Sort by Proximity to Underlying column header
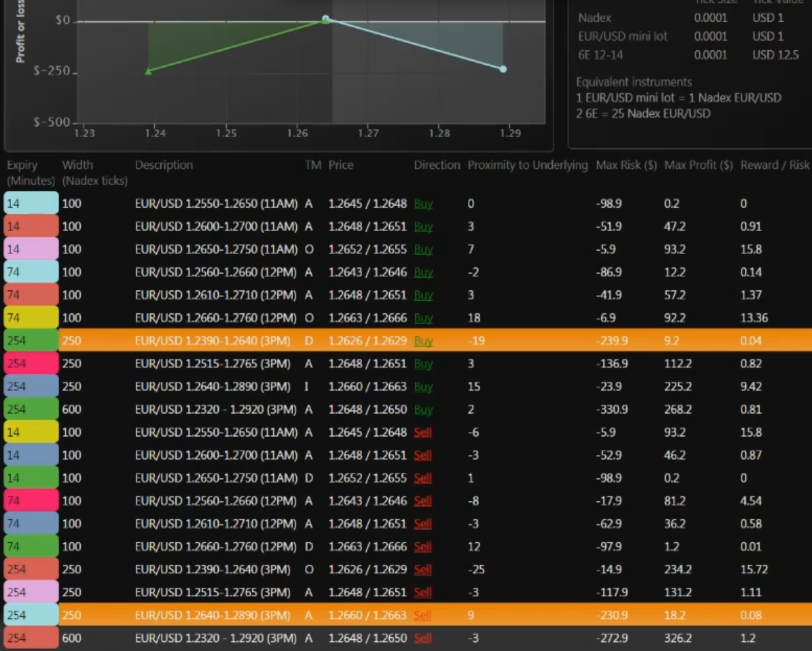Viewport: 812px width, 651px height. tap(528, 165)
